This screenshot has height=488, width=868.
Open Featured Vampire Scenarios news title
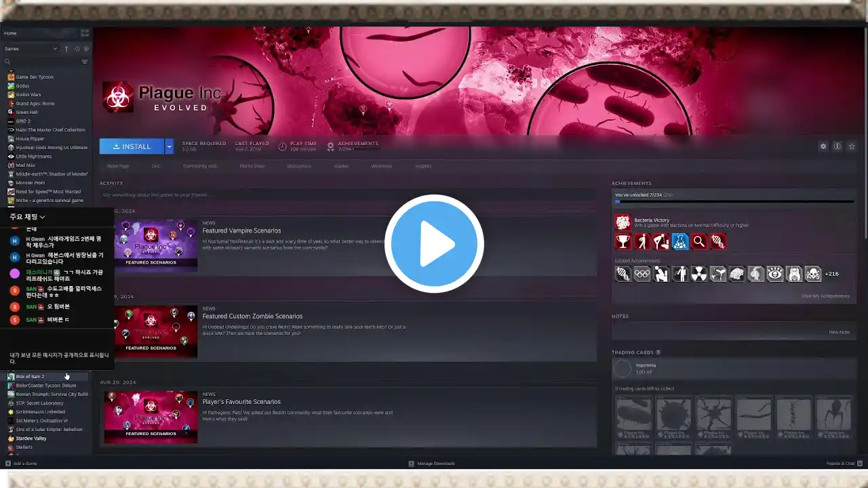coord(241,231)
